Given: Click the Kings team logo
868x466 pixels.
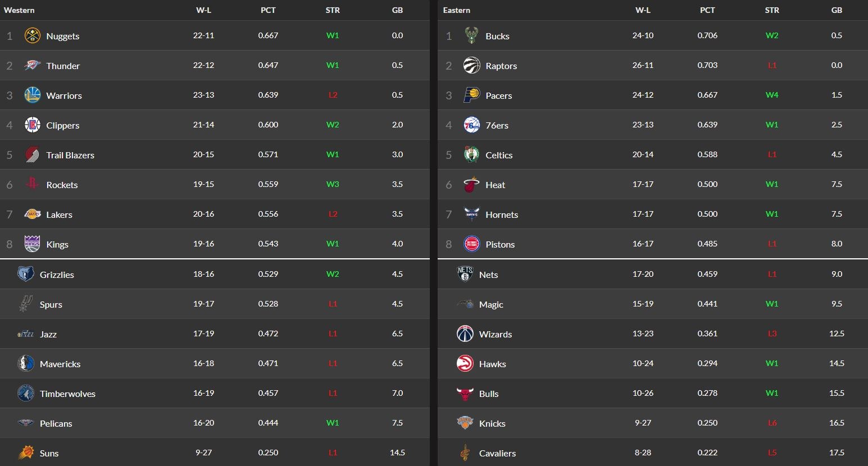Looking at the screenshot, I should 33,244.
